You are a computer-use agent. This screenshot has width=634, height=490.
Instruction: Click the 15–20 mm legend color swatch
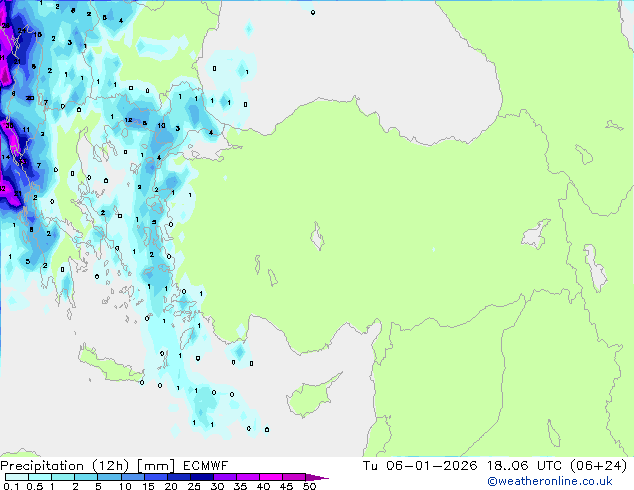(156, 477)
